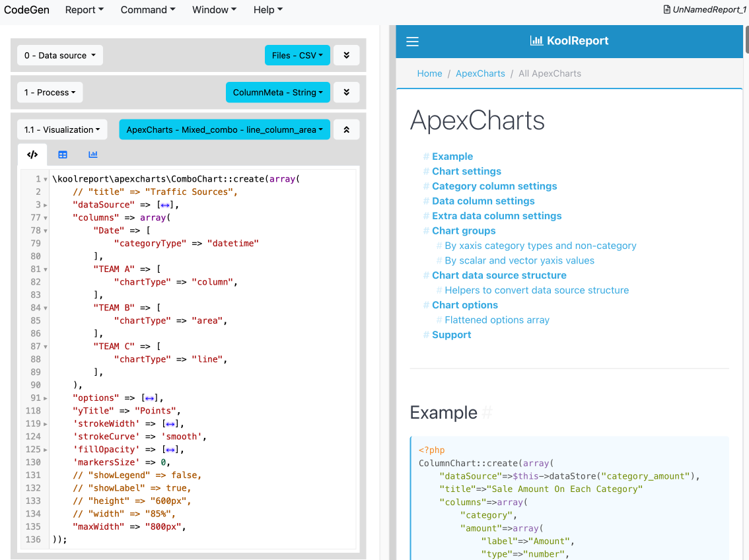Fold the TEAM C block at line 87
Image resolution: width=749 pixels, height=560 pixels.
[x=46, y=347]
